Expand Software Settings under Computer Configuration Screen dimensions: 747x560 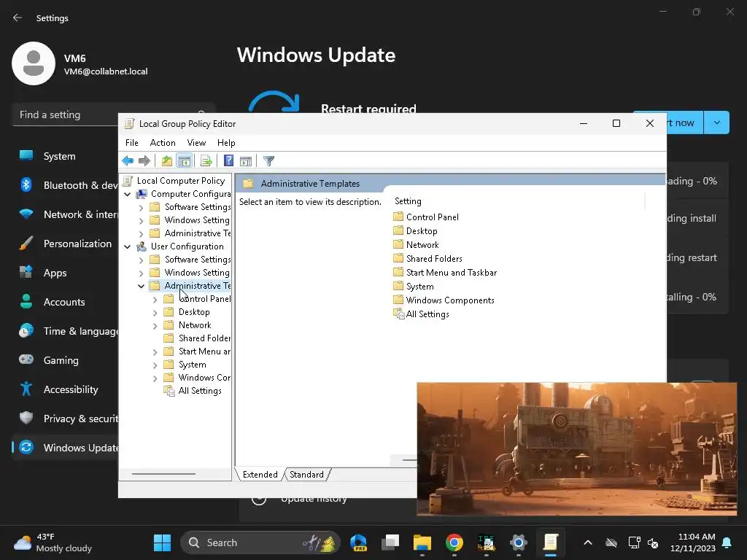(x=141, y=208)
